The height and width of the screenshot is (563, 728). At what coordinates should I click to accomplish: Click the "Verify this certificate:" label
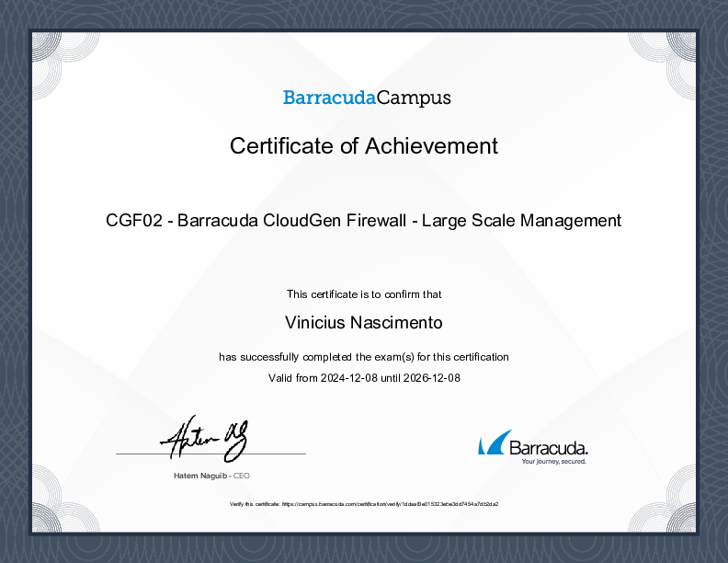coord(255,504)
